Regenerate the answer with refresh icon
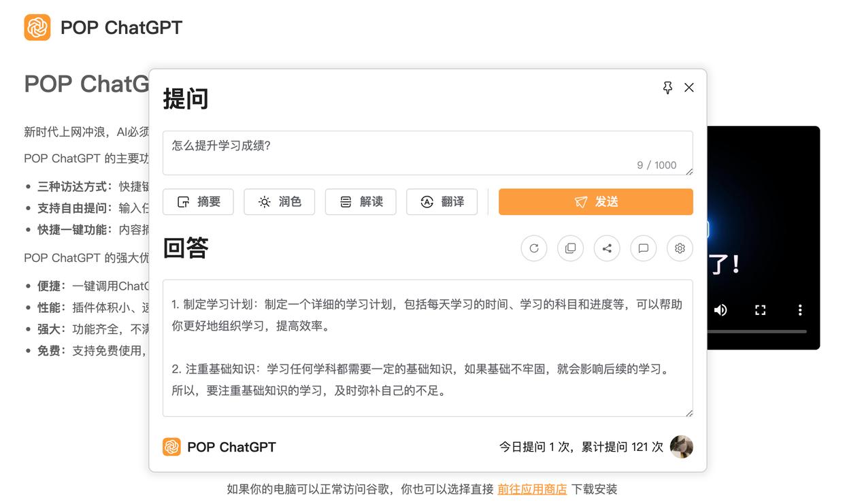845x504 pixels. click(x=534, y=248)
